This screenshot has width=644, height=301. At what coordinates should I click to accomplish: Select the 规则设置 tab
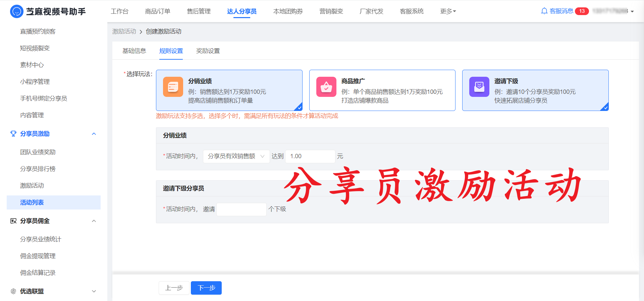(171, 51)
